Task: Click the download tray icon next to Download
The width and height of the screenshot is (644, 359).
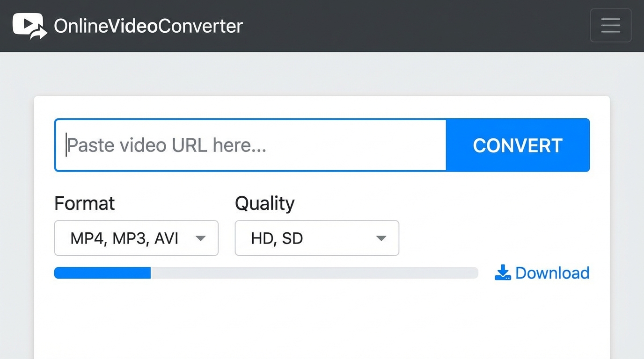Action: [503, 273]
